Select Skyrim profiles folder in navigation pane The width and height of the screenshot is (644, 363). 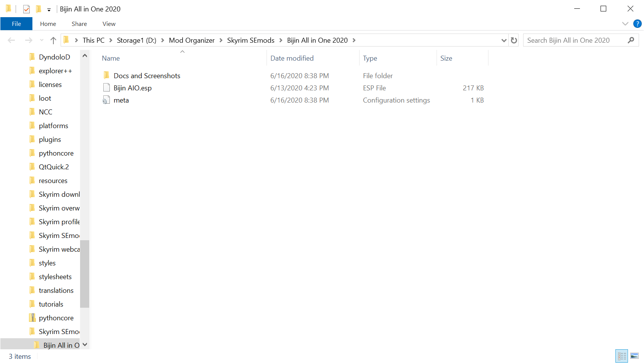[59, 222]
